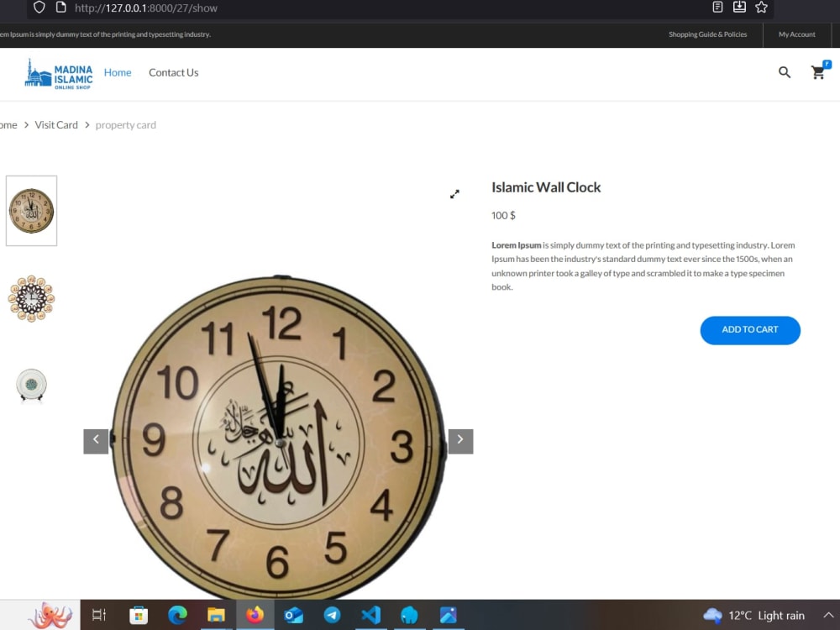This screenshot has height=630, width=840.
Task: Expand the system tray hidden icons chevron
Action: point(828,615)
